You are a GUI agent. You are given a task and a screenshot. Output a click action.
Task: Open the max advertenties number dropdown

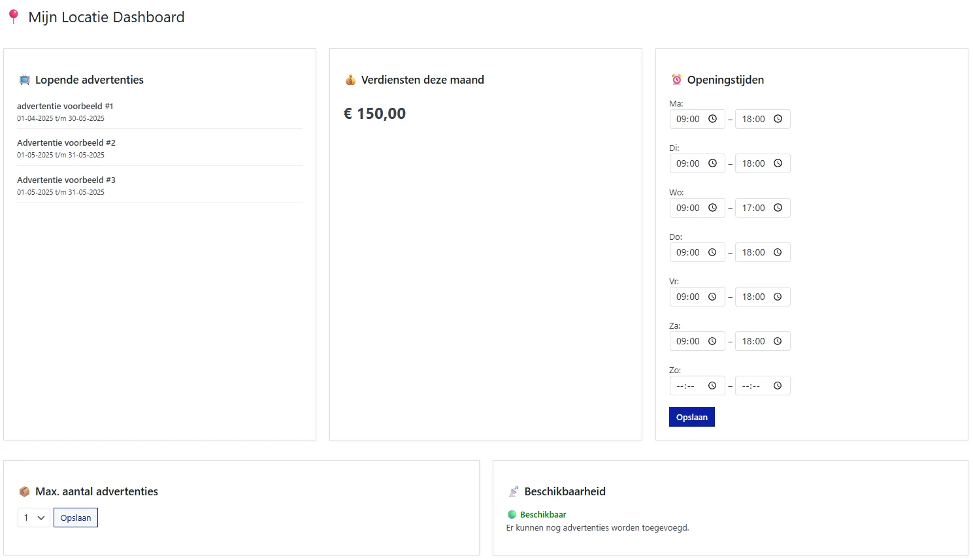click(x=33, y=518)
